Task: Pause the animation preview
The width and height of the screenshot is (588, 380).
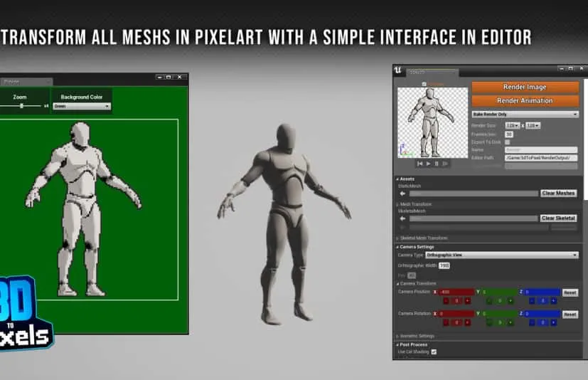Action: click(x=437, y=164)
